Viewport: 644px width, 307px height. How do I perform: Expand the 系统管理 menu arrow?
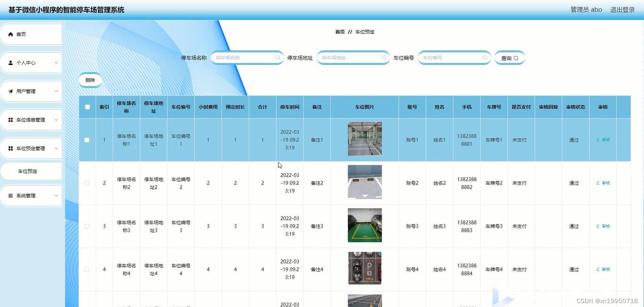click(x=56, y=195)
